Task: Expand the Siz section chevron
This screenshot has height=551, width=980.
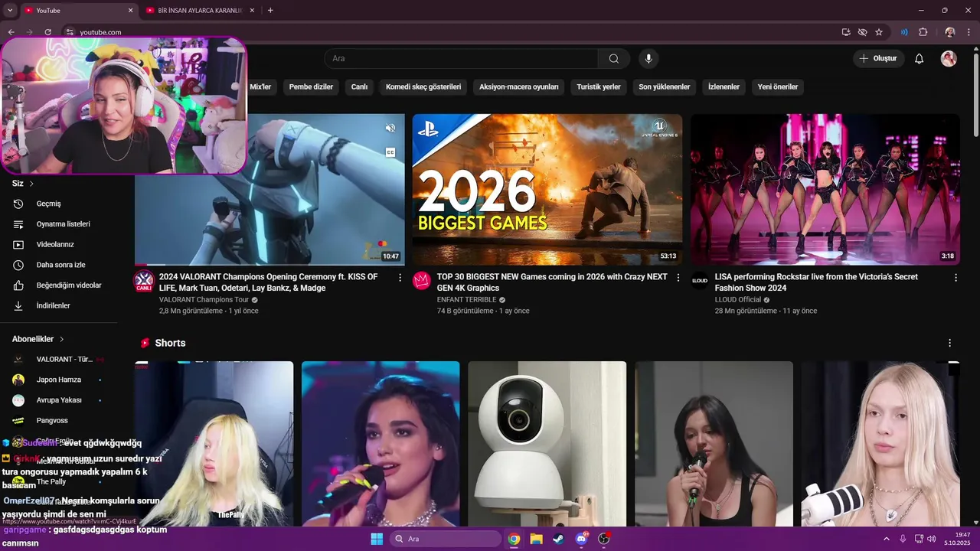Action: [x=31, y=184]
